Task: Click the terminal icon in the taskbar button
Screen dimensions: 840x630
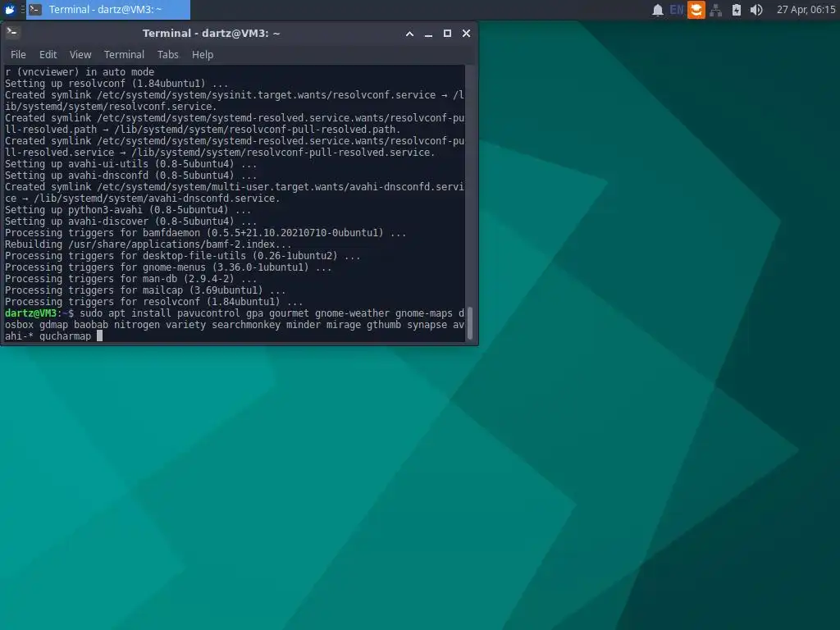Action: [35, 9]
